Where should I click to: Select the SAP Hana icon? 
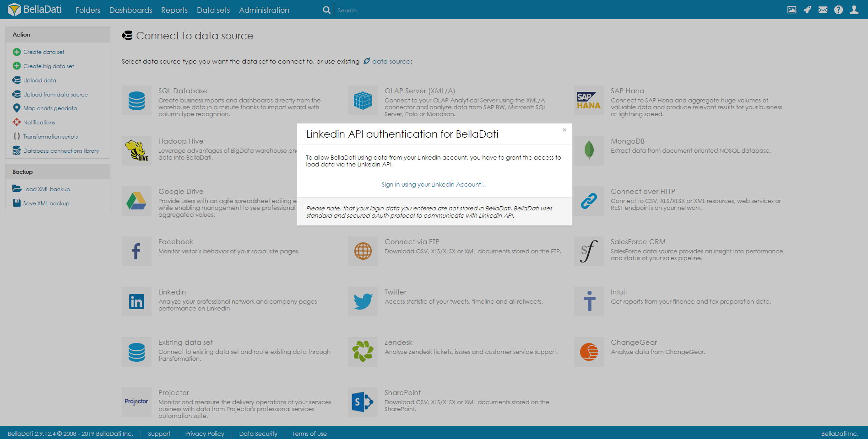pyautogui.click(x=589, y=101)
